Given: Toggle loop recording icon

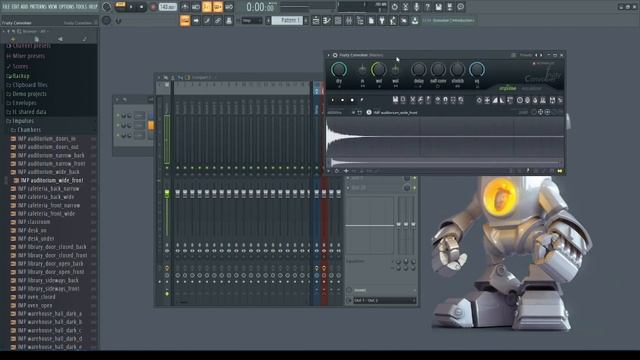Looking at the screenshot, I should (229, 7).
